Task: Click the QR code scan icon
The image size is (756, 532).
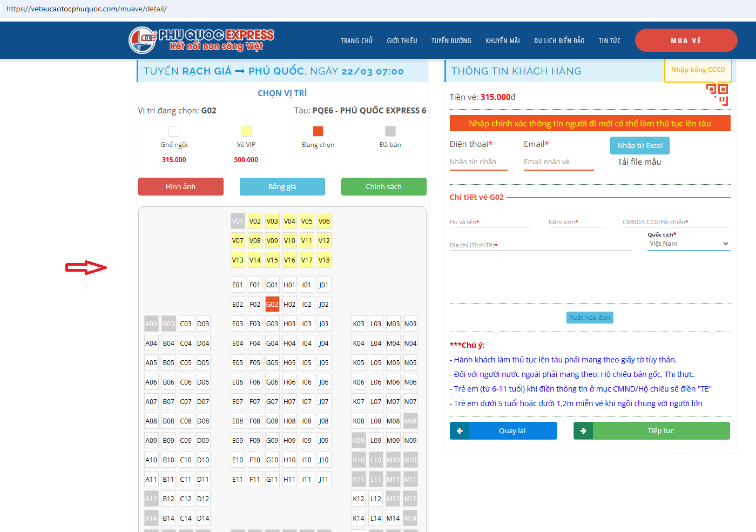Action: pos(717,94)
